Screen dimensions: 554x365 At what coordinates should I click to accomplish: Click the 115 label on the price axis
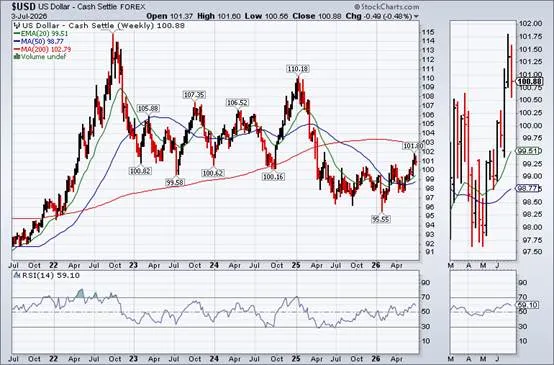click(x=428, y=32)
